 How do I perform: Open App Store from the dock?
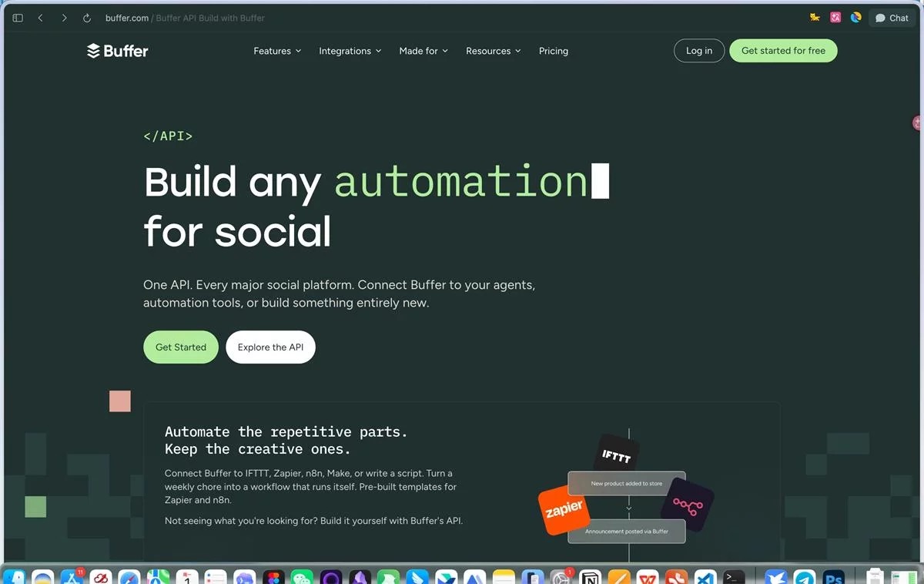pos(72,577)
